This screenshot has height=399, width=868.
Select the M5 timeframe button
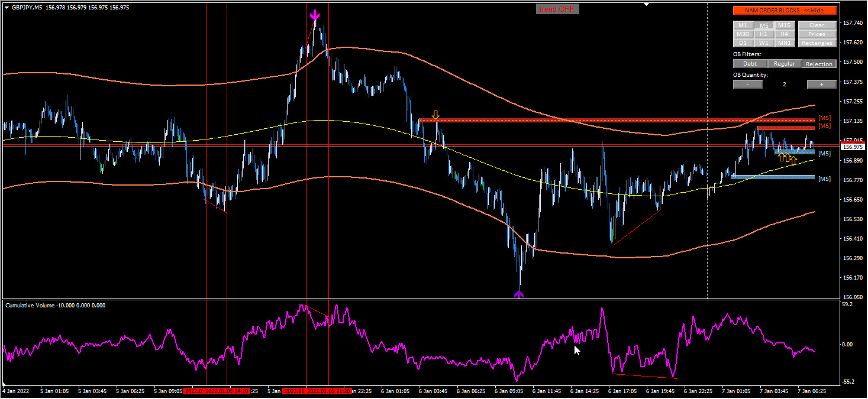[x=764, y=25]
